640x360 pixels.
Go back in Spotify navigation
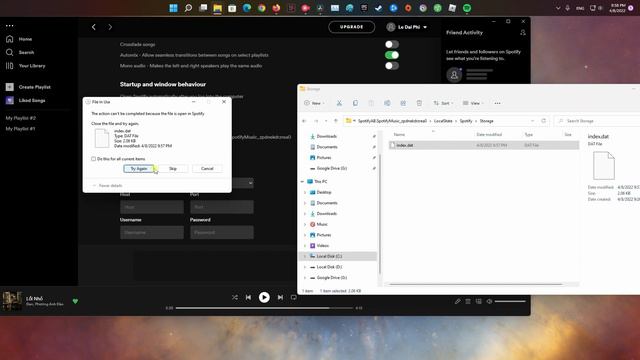(x=94, y=27)
